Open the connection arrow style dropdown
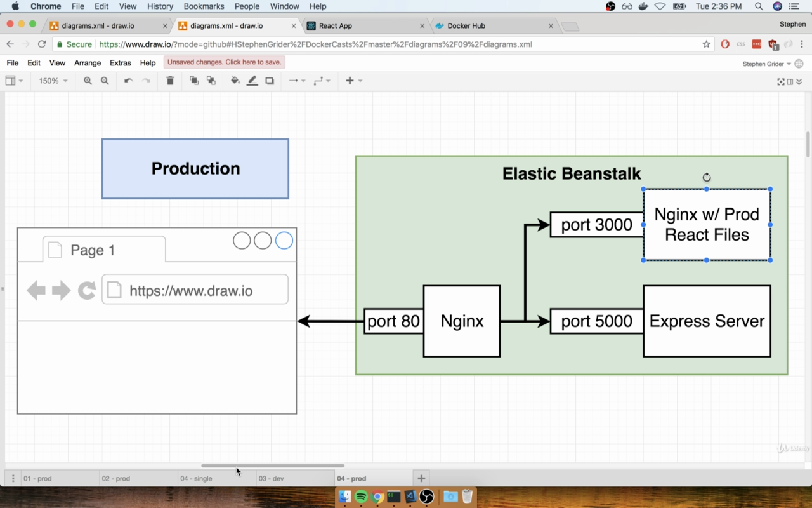Viewport: 812px width, 508px height. point(297,81)
